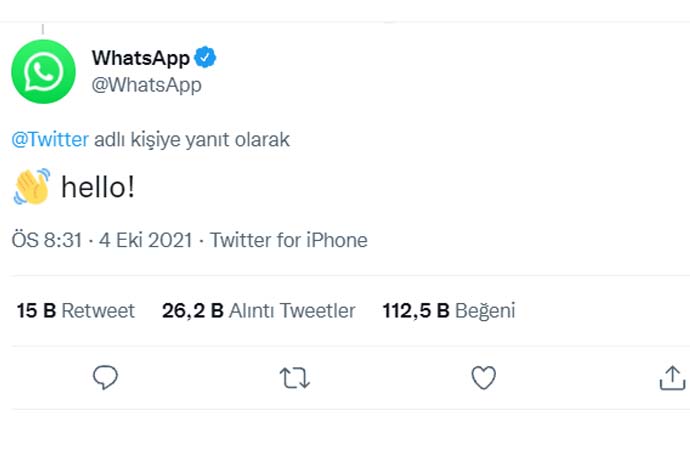Click the blue verified badge
The image size is (690, 450).
coord(205,57)
